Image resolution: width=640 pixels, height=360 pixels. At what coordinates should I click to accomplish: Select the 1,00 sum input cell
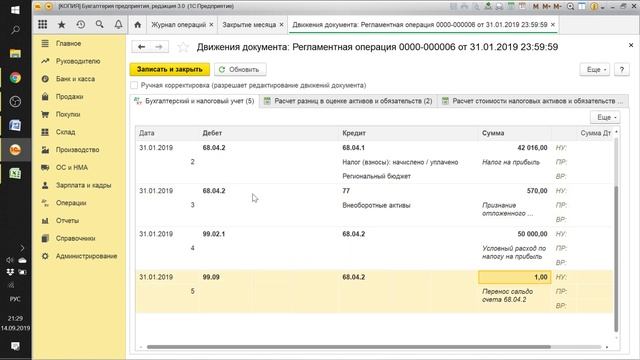point(515,277)
